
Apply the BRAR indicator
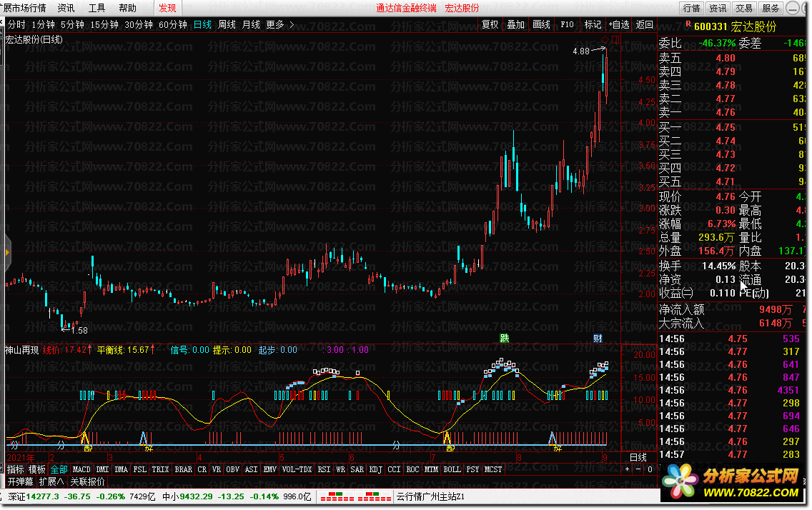183,469
